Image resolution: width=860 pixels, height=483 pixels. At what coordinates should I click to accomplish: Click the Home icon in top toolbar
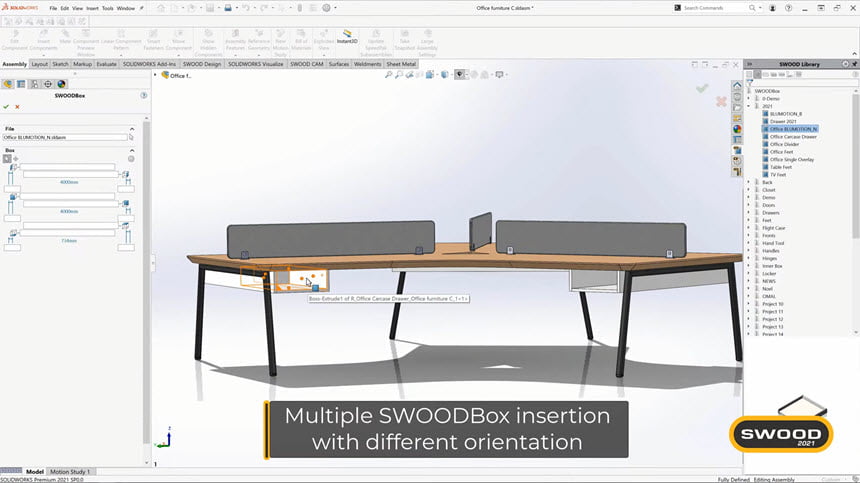(x=161, y=8)
